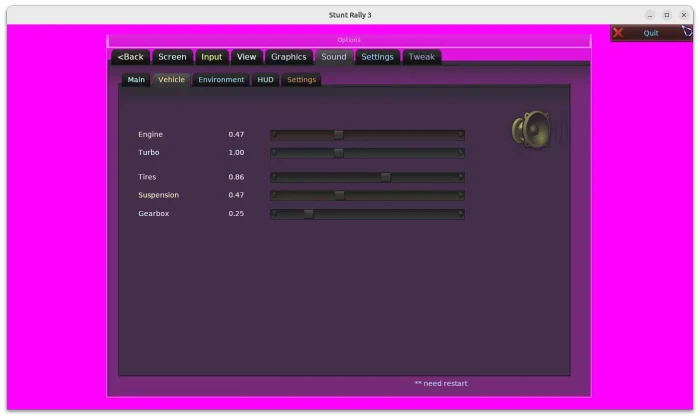Click the Suspension slider's left end arrow
Screen dimensions: 700x418
275,195
